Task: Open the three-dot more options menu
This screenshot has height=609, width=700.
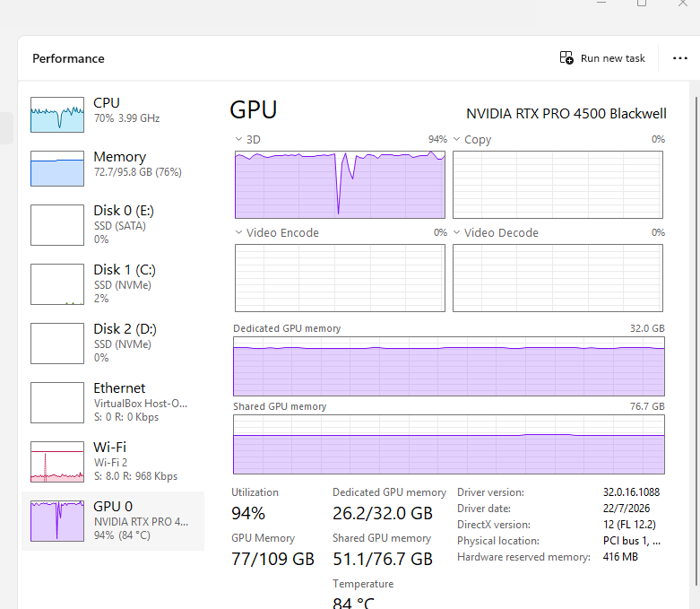Action: [x=680, y=58]
